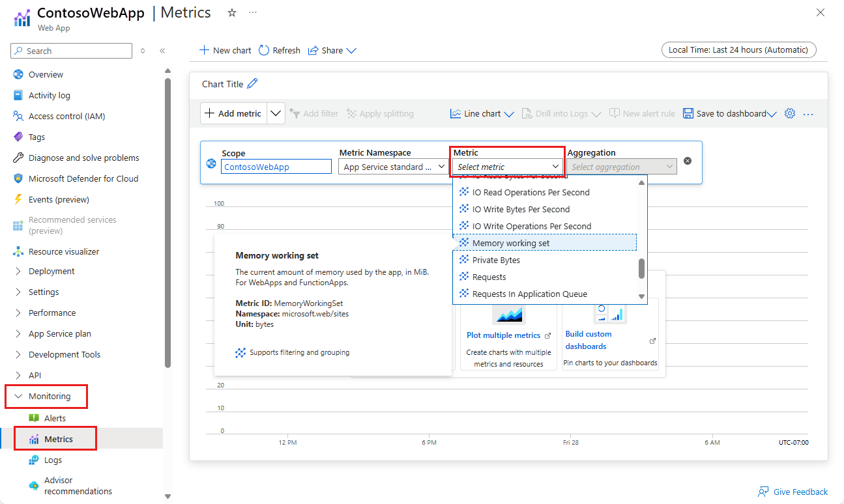Click into the sidebar Search field
Screen dimensions: 844x504
point(75,51)
